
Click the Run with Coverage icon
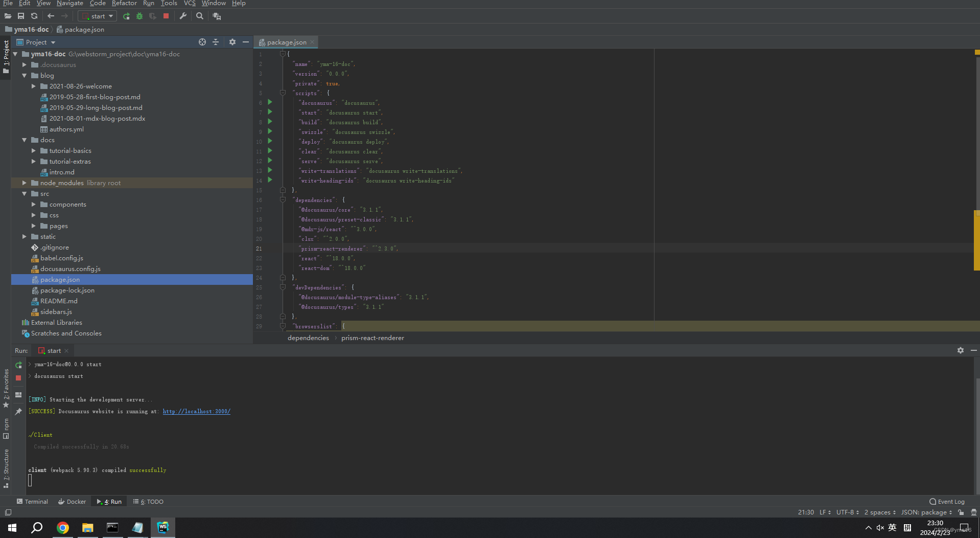[x=153, y=16]
